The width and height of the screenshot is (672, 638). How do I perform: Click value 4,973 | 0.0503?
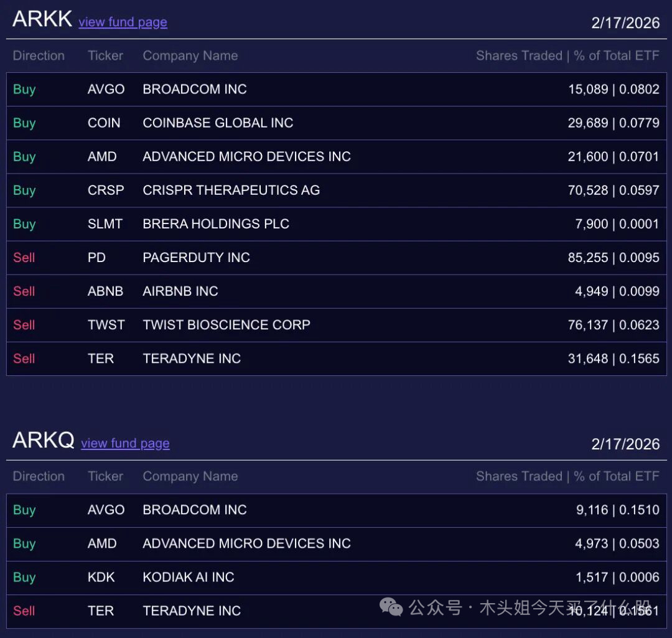coord(617,543)
